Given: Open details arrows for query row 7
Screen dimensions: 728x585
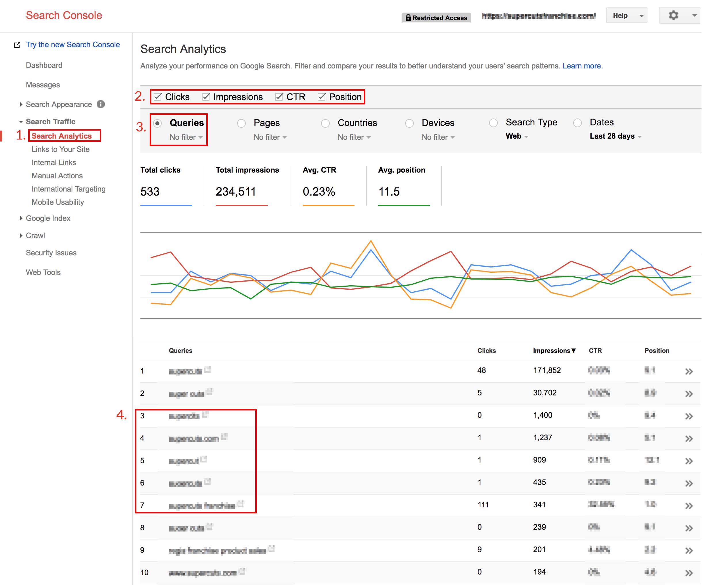Looking at the screenshot, I should pos(689,506).
